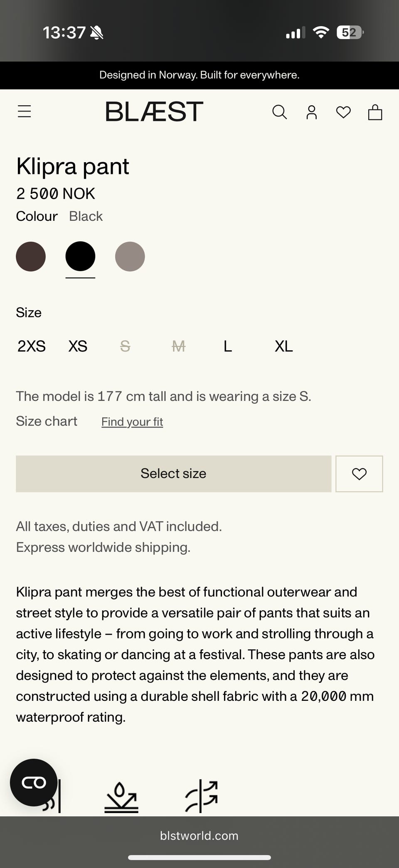Image resolution: width=399 pixels, height=868 pixels.
Task: Choose size XL
Action: tap(283, 346)
